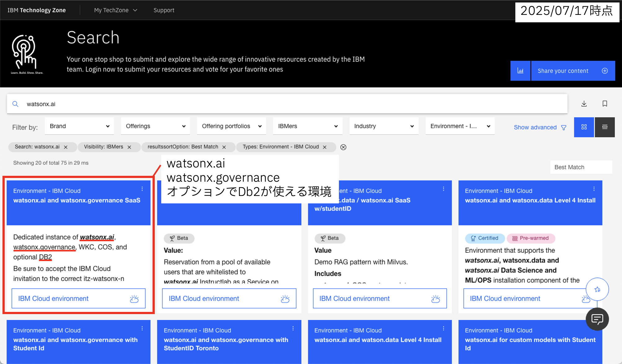Open My TechZone menu
Image resolution: width=622 pixels, height=364 pixels.
[x=115, y=10]
